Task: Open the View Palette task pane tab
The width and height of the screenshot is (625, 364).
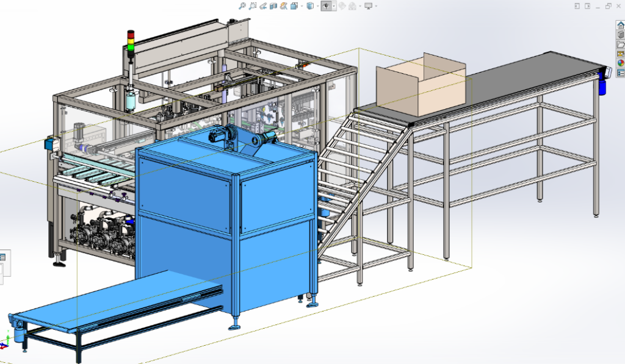Action: 621,54
